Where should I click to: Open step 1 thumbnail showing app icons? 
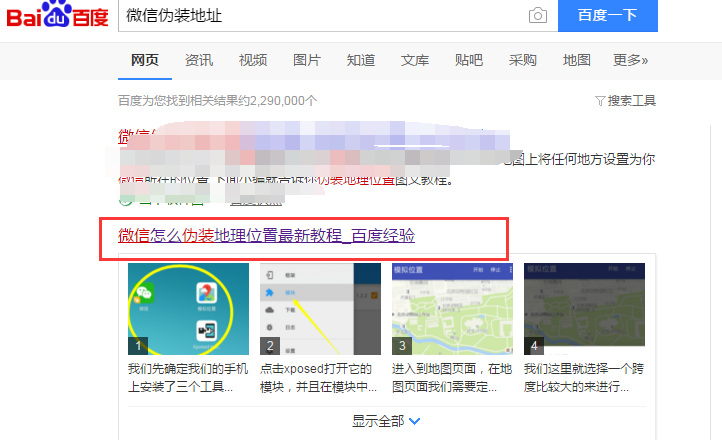point(188,309)
